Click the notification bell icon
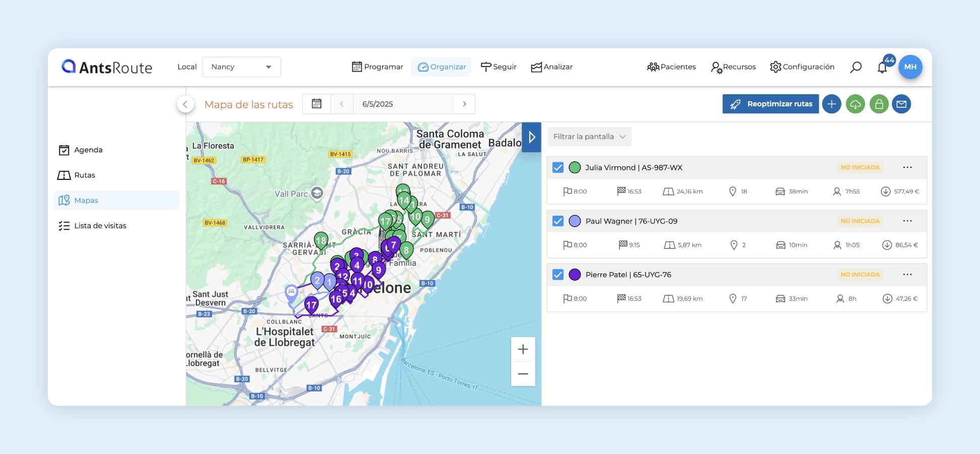980x454 pixels. tap(882, 68)
